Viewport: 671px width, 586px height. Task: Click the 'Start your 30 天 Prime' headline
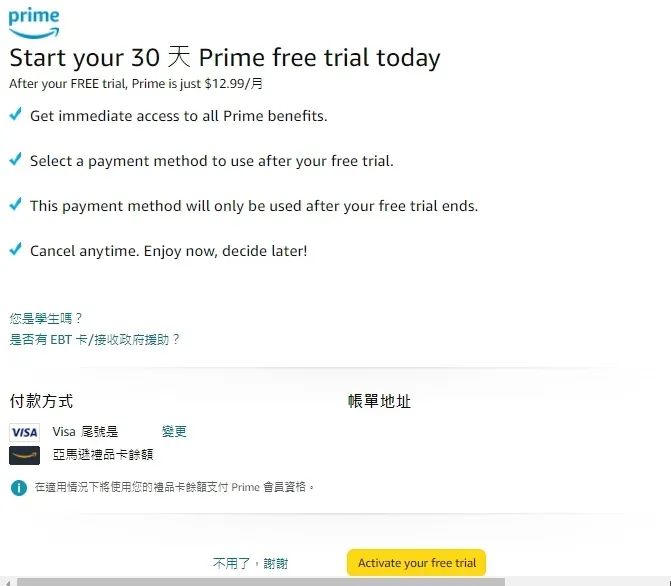(x=225, y=58)
